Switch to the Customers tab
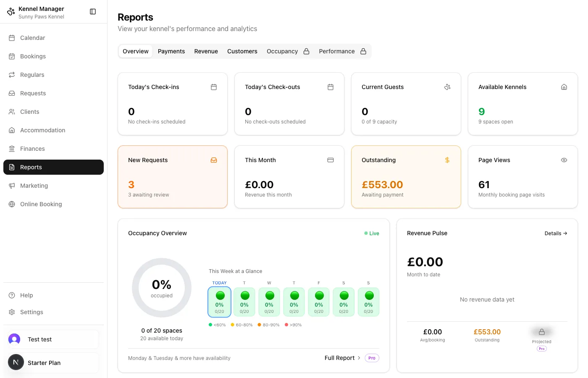 click(x=242, y=51)
